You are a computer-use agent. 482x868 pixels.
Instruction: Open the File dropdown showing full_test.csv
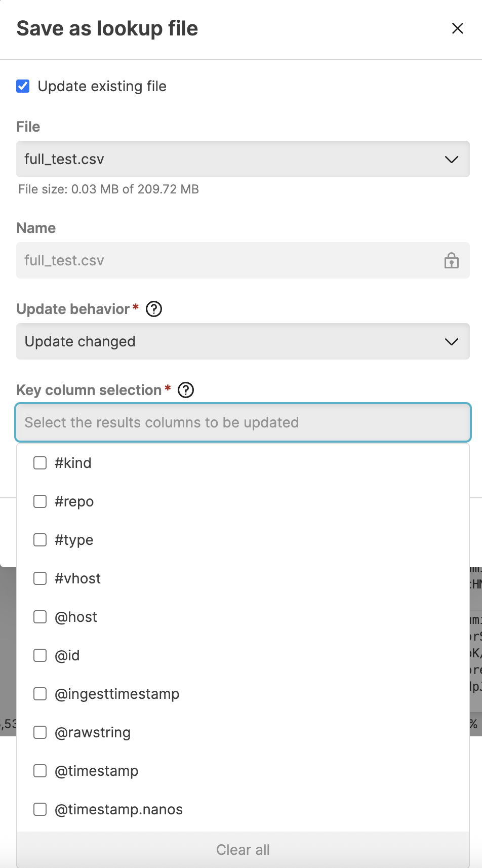pos(243,159)
